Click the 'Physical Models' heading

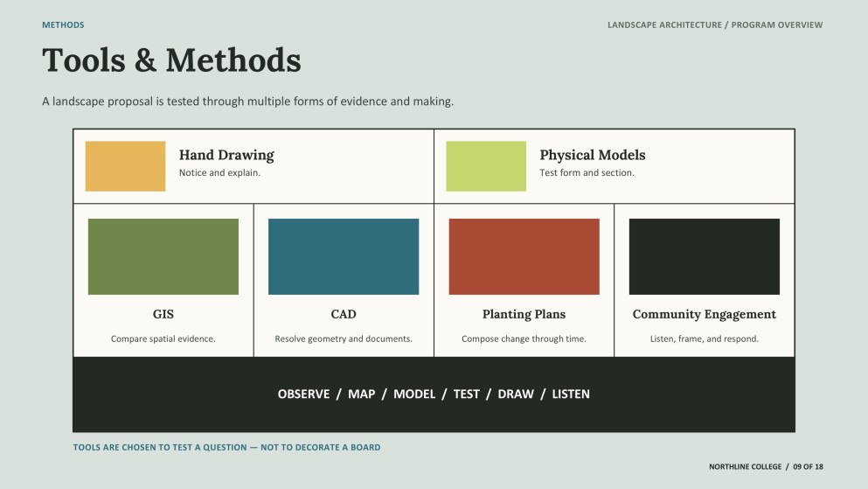point(593,155)
